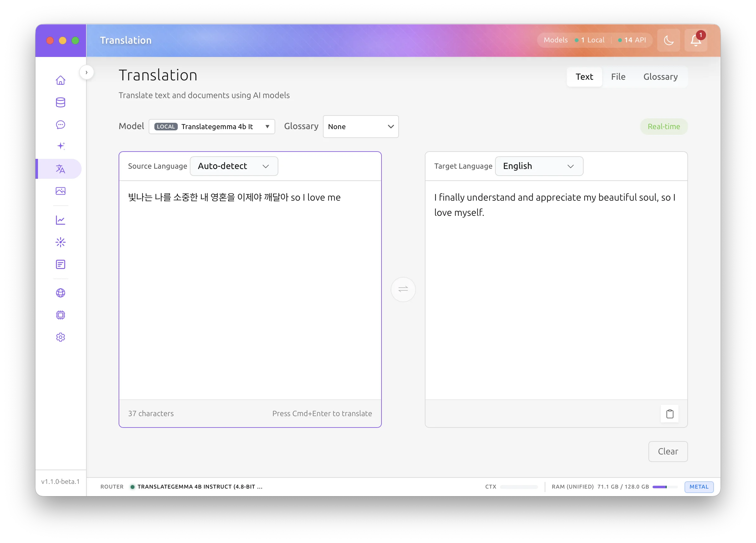This screenshot has width=756, height=543.
Task: Switch to the Glossary tab
Action: [x=660, y=77]
